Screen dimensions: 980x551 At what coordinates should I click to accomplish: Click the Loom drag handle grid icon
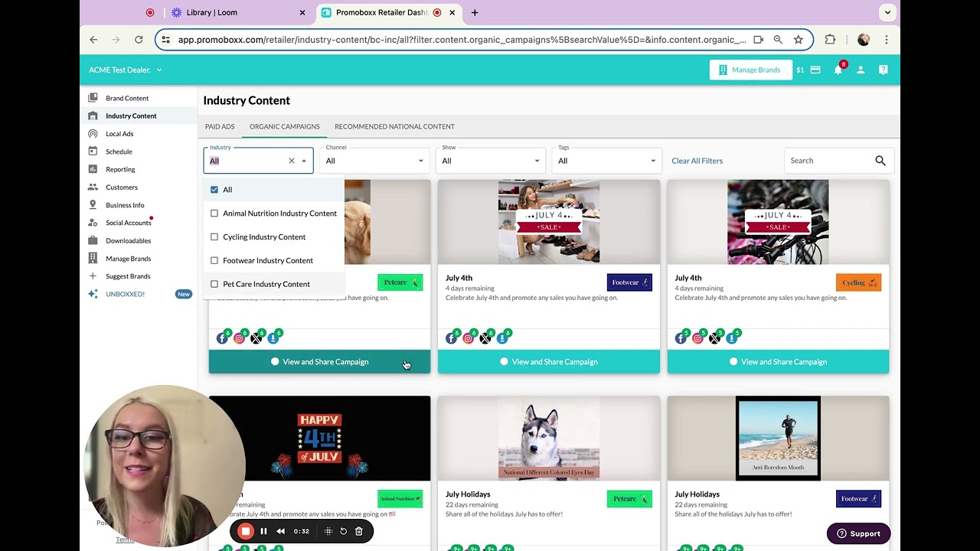(x=328, y=531)
